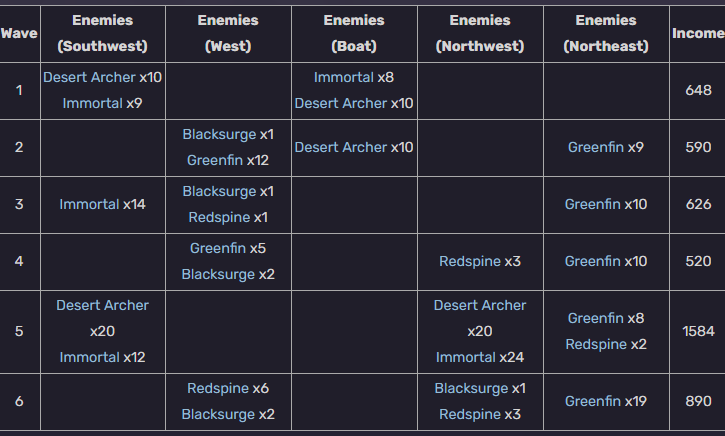Open Desert Archer link in wave 1 Southwest
This screenshot has height=436, width=725.
(x=89, y=77)
